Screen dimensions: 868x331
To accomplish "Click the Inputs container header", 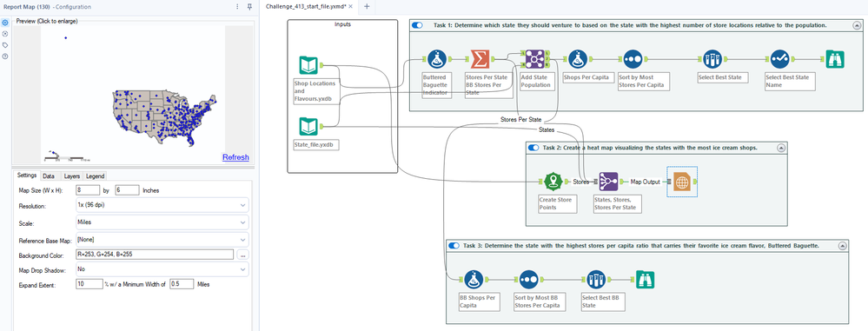I will tap(342, 23).
